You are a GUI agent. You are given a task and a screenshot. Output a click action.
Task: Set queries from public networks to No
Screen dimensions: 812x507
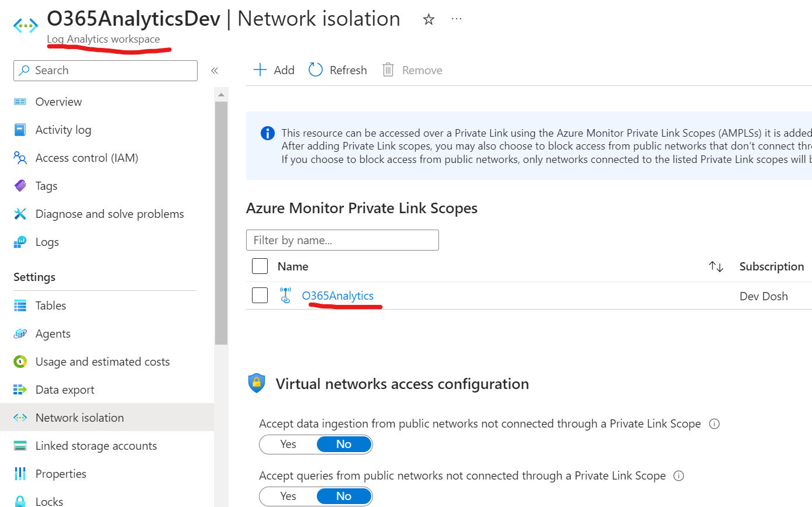[x=344, y=496]
